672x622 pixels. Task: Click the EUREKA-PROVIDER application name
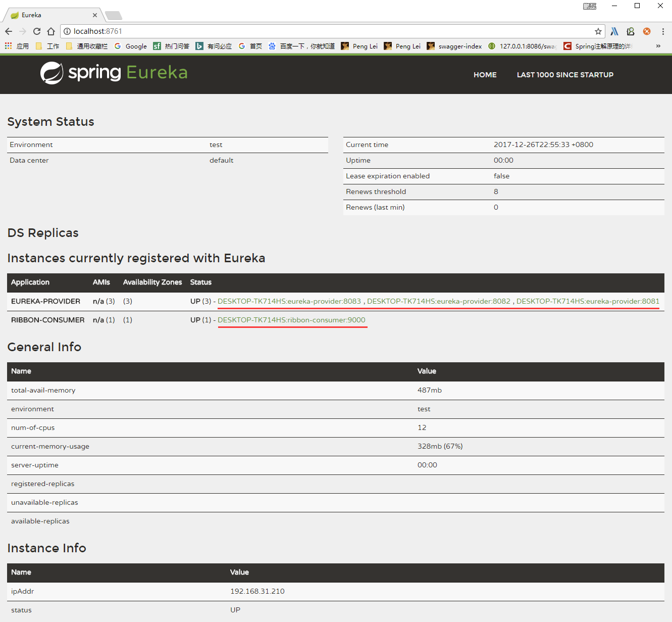[x=45, y=301]
